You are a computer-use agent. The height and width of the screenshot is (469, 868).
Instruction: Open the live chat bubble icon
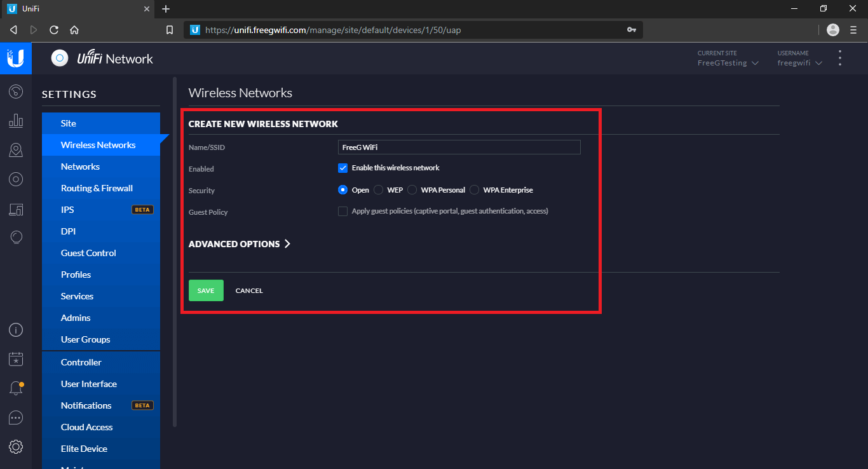click(x=16, y=418)
